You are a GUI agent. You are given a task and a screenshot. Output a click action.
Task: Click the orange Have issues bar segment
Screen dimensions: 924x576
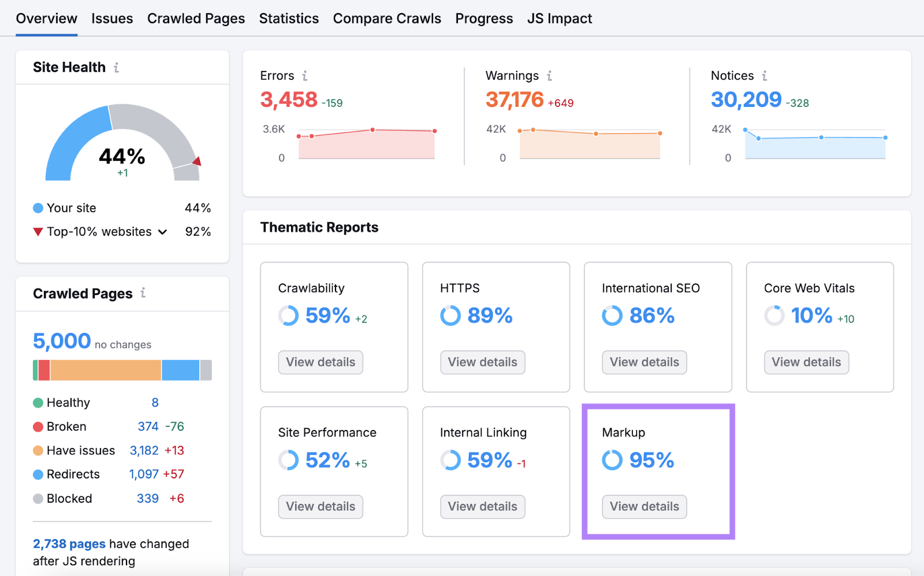(x=106, y=370)
